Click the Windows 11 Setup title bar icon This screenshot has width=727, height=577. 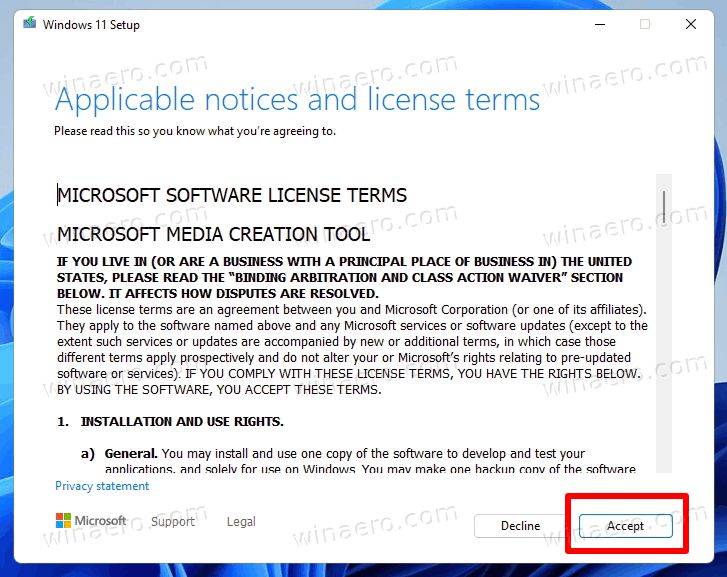tap(30, 23)
